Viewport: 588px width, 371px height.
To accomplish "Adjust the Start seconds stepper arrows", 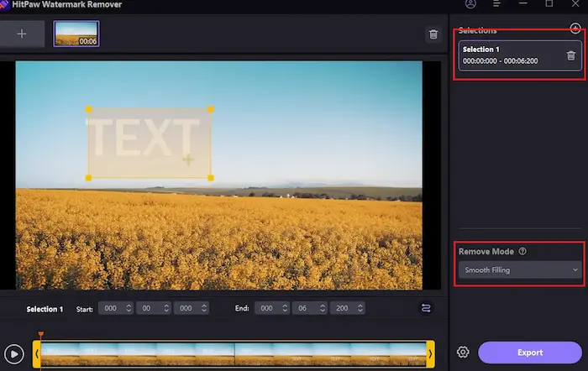I will [166, 308].
